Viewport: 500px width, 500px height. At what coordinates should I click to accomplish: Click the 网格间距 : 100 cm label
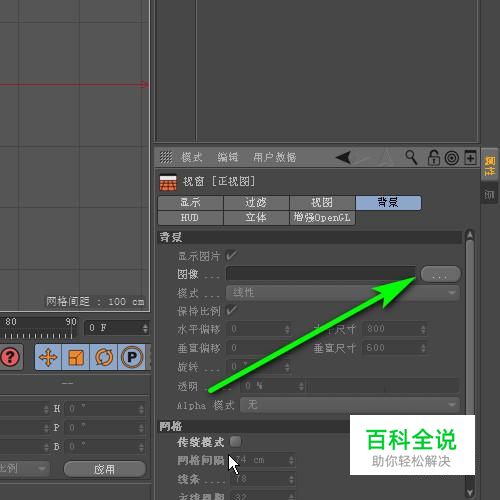pyautogui.click(x=95, y=302)
